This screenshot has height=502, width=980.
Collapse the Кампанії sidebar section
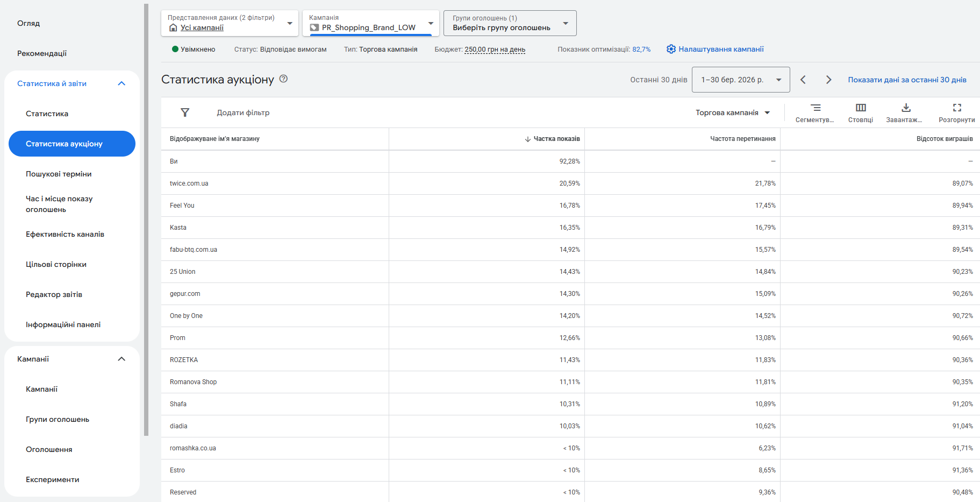click(121, 359)
